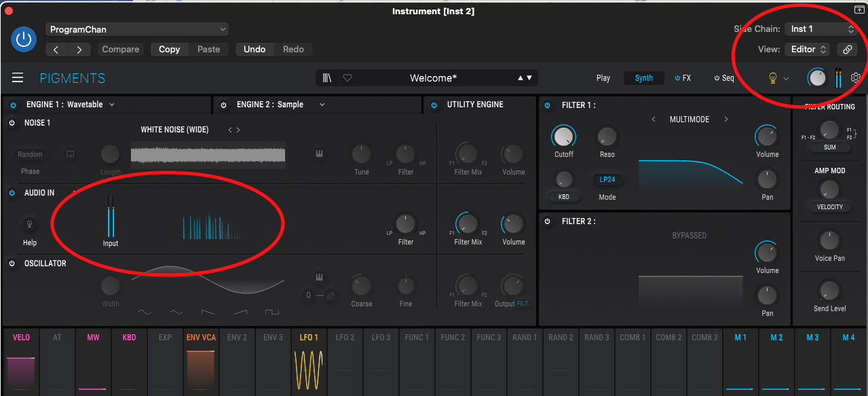Viewport: 868px width, 396px height.
Task: Toggle the Oscillator power button
Action: pyautogui.click(x=12, y=264)
